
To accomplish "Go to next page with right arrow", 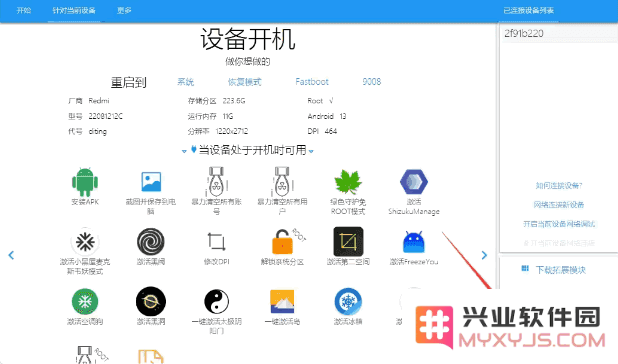I will pyautogui.click(x=484, y=255).
